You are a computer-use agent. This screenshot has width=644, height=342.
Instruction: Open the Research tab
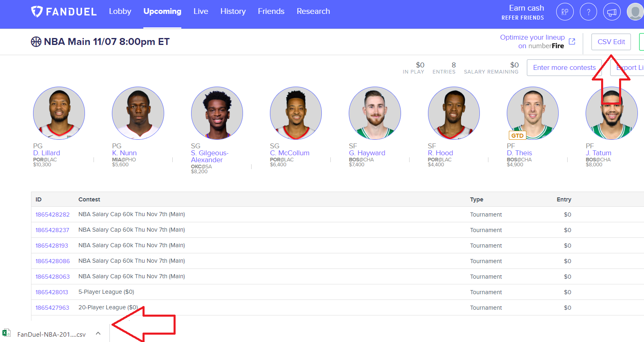pos(313,11)
